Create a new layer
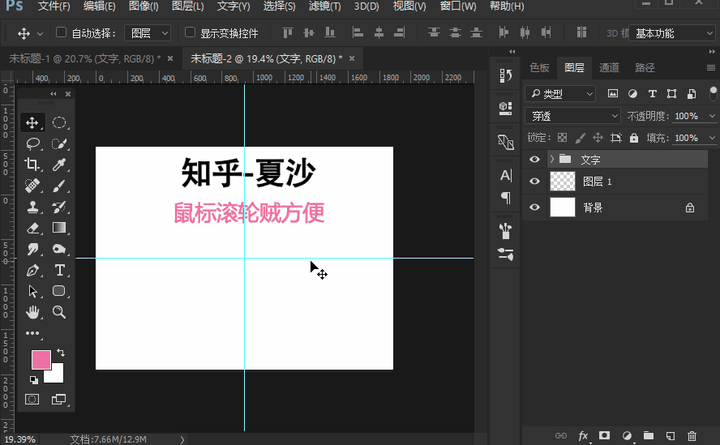Screen dimensions: 720x445 pyautogui.click(x=670, y=435)
